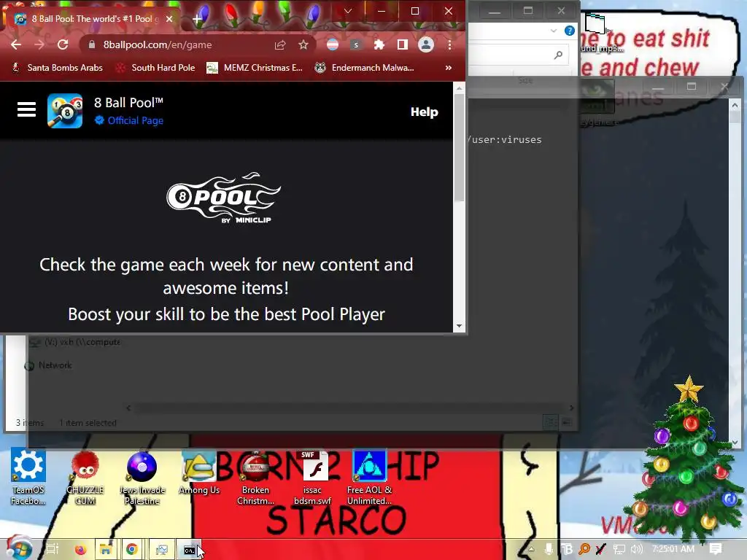747x560 pixels.
Task: Select Free AOL & Unlimited icon
Action: (369, 477)
